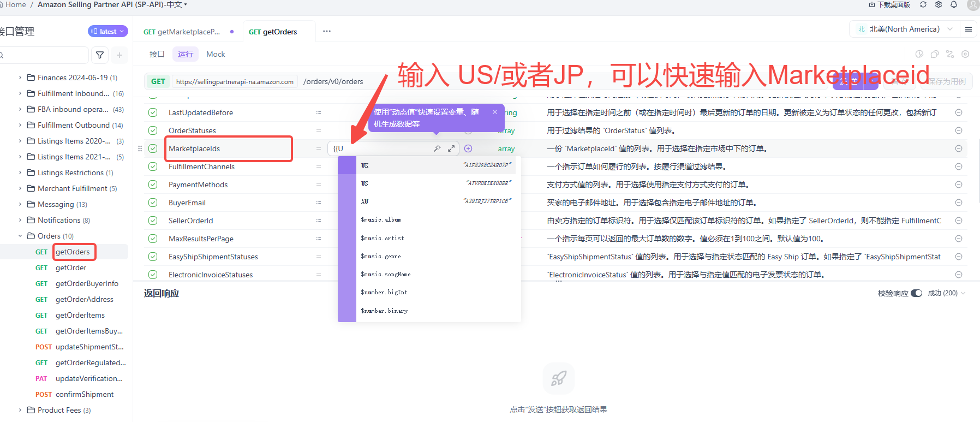Viewport: 980px width, 422px height.
Task: Click magic wand dynamic value icon in MarketplaceIds field
Action: click(x=437, y=148)
